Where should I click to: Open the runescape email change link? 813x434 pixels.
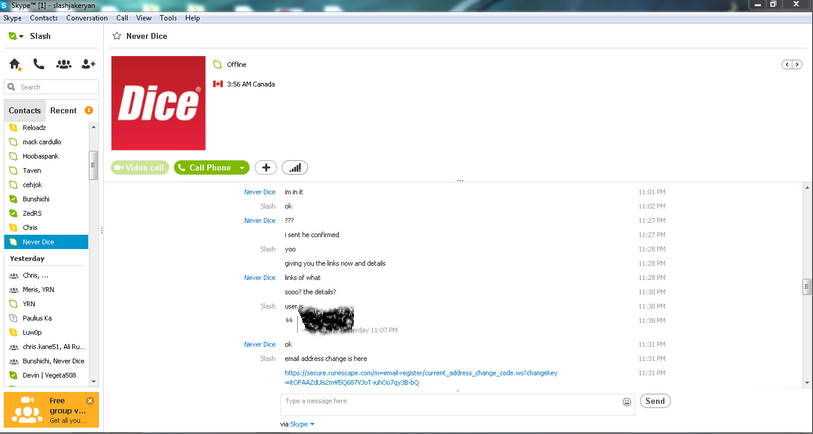[x=421, y=377]
